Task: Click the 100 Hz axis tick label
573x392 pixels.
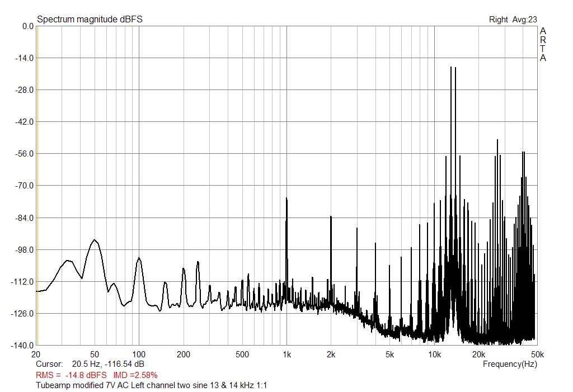Action: pos(140,353)
